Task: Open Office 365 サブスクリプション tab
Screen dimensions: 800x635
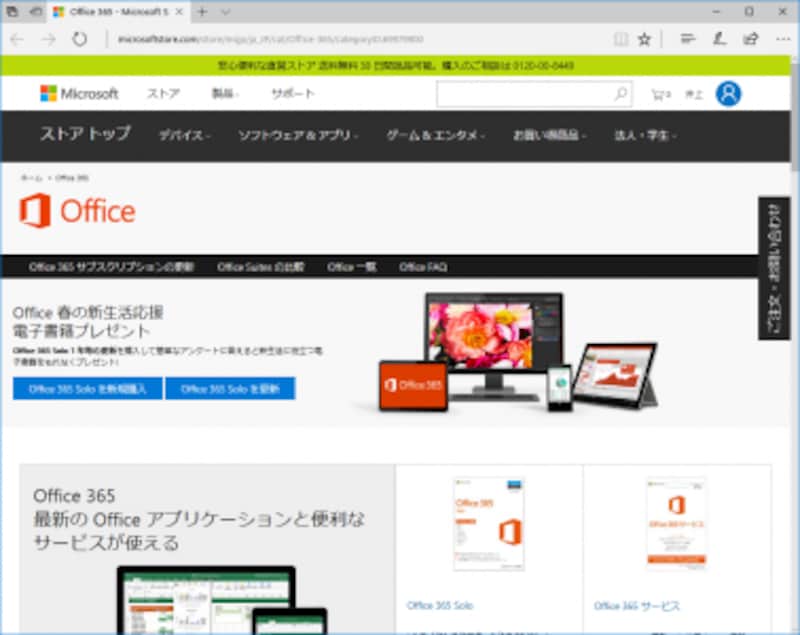Action: pyautogui.click(x=111, y=267)
